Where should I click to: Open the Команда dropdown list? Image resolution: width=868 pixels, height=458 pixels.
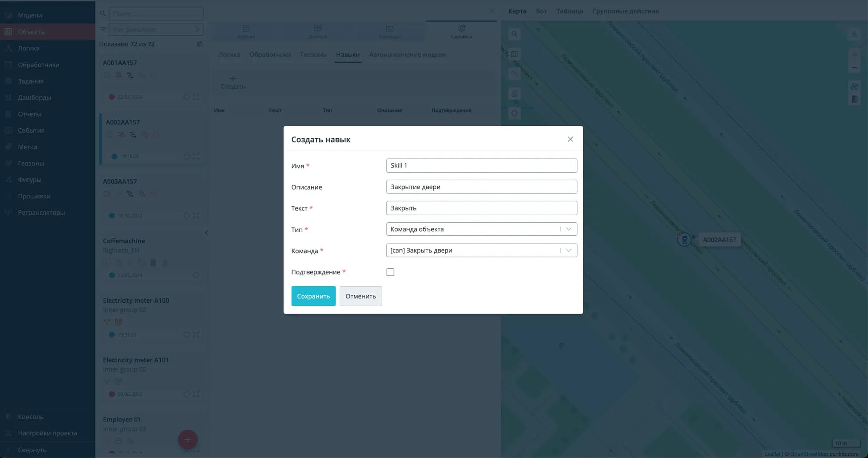(568, 251)
